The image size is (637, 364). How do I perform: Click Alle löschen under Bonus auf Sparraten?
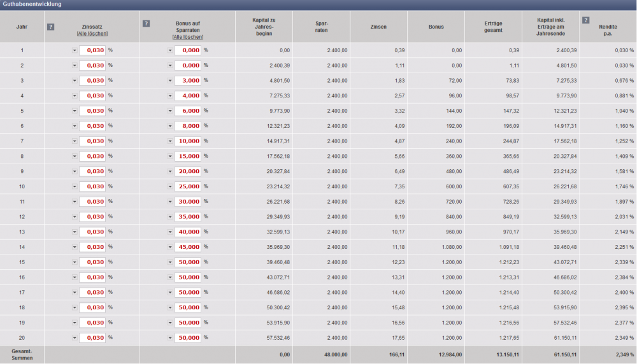point(188,37)
